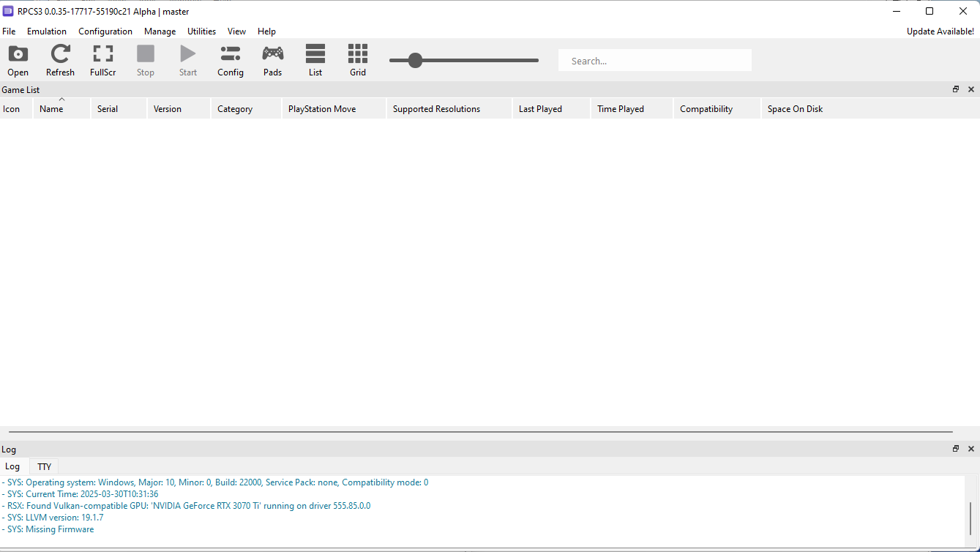Sort by the Icon column header

[x=16, y=109]
